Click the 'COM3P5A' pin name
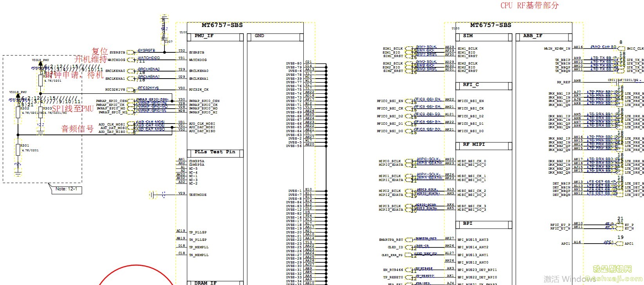 tap(197, 161)
